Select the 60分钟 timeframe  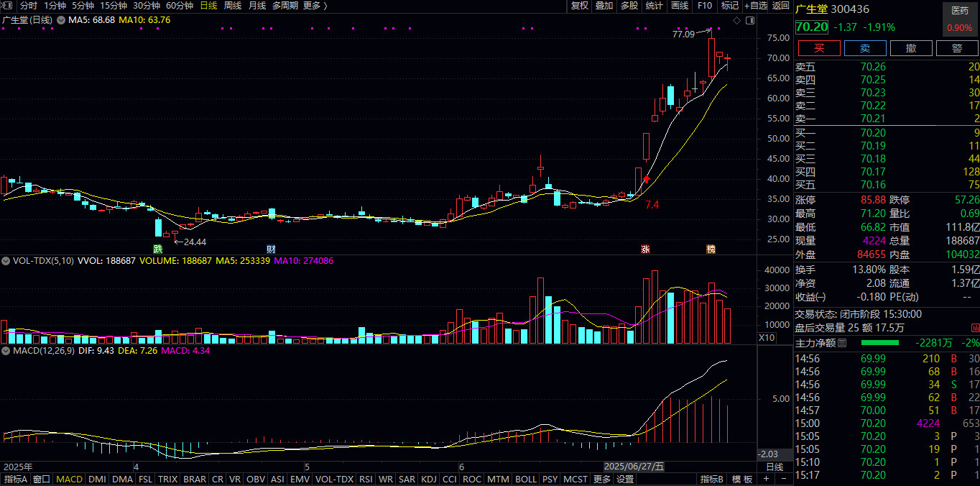[x=180, y=6]
